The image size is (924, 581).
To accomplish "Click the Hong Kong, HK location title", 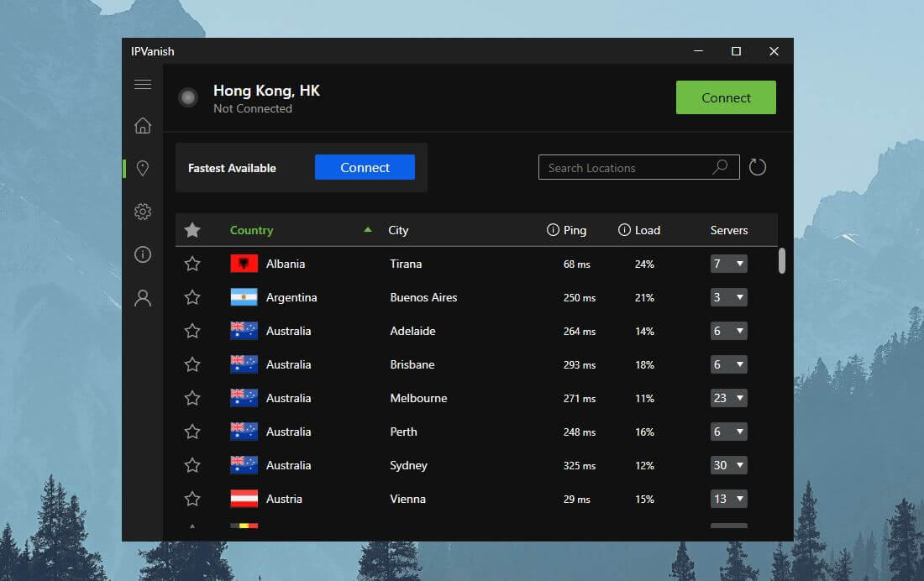I will pos(266,91).
